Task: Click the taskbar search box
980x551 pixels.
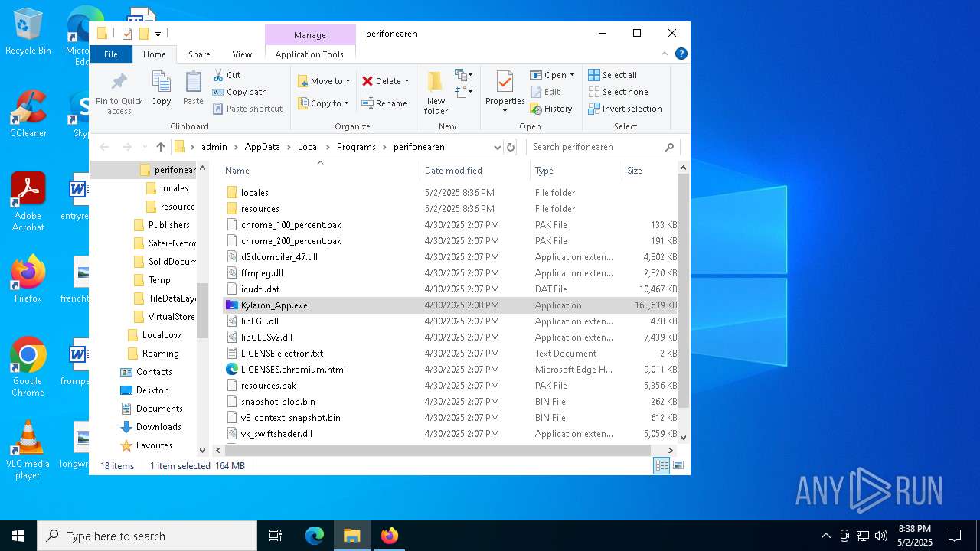Action: pyautogui.click(x=147, y=536)
